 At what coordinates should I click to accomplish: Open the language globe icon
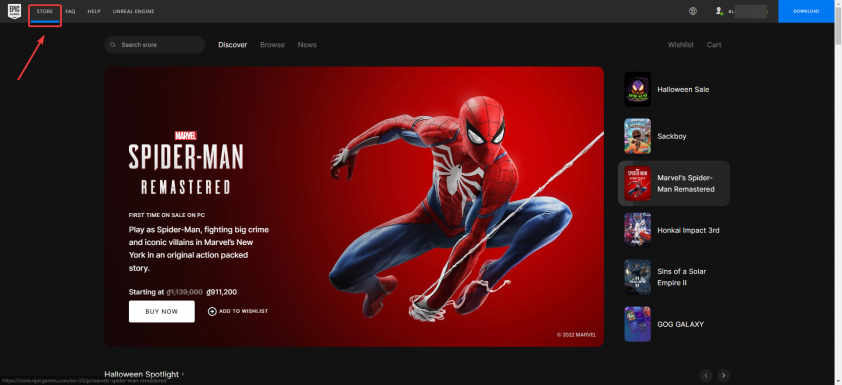693,11
